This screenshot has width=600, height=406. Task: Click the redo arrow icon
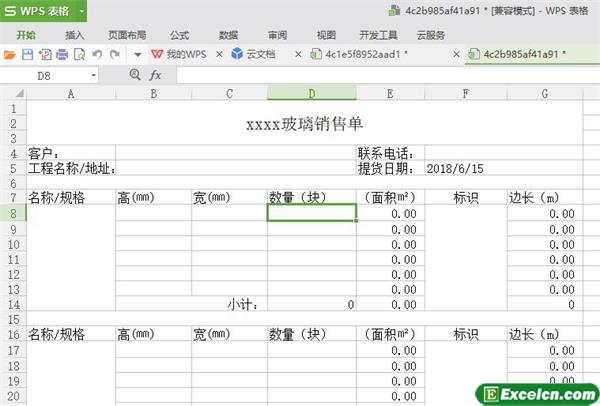pos(115,54)
